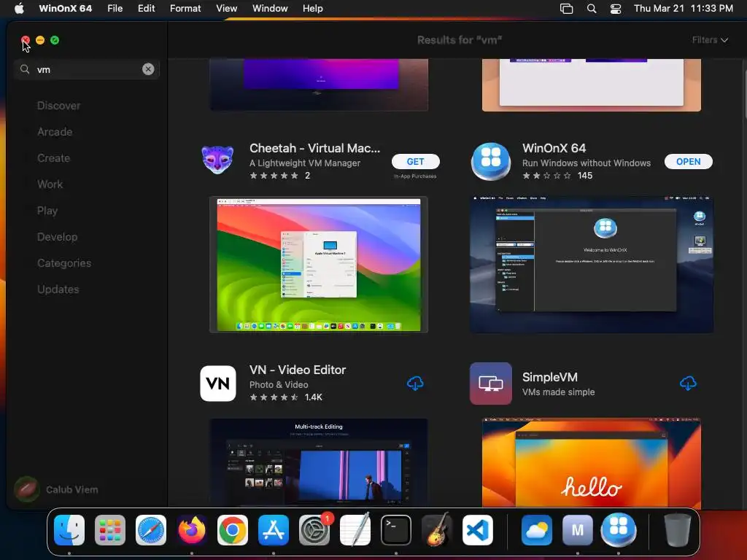
Task: Download VN Video Editor via cloud icon
Action: [415, 384]
